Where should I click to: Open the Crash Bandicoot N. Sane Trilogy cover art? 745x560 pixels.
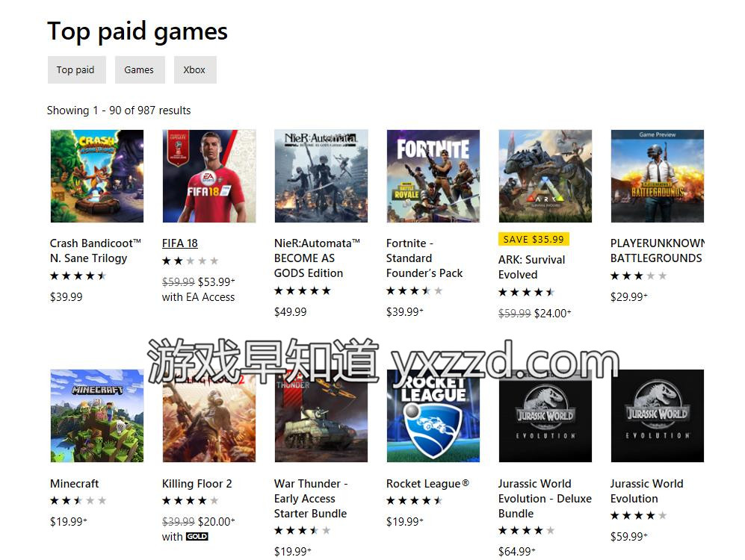coord(97,176)
